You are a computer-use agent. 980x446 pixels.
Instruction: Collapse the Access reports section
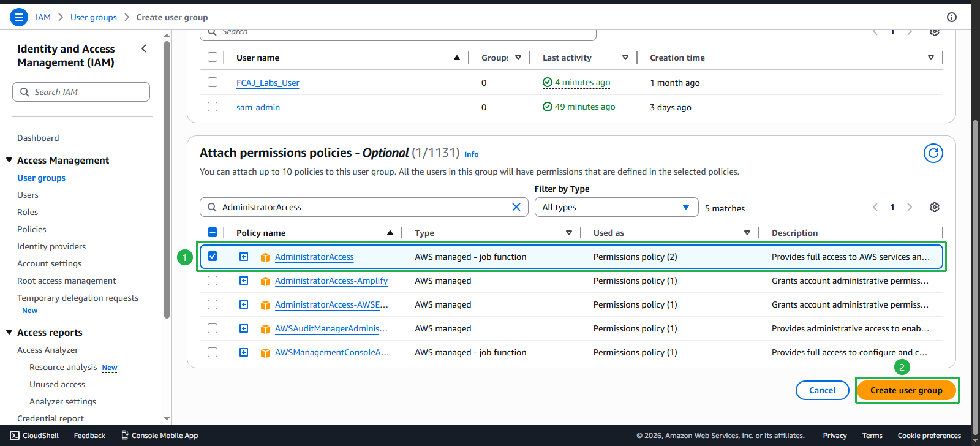click(9, 332)
